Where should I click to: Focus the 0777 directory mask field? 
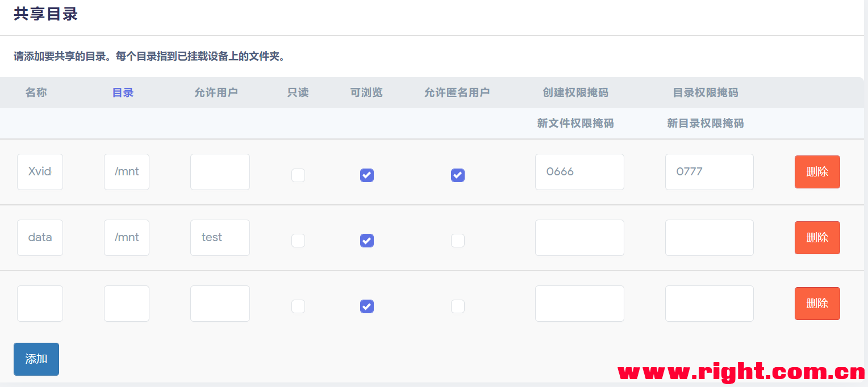pos(709,172)
